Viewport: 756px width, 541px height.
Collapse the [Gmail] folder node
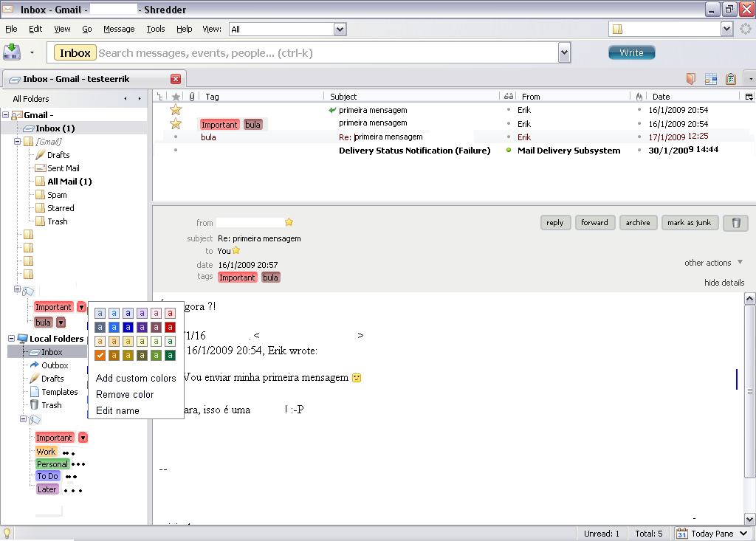[18, 141]
